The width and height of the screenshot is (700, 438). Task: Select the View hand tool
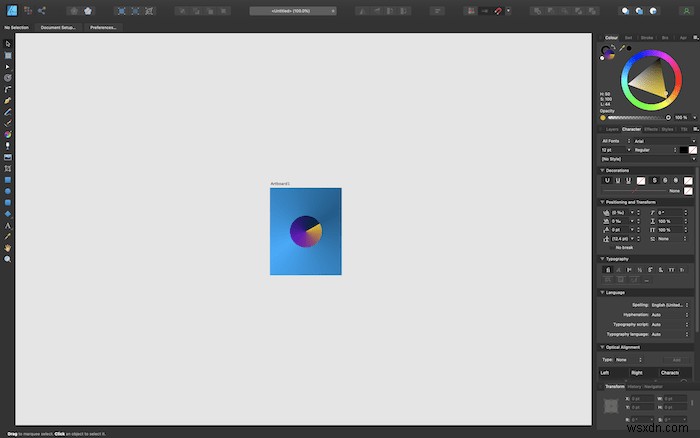click(8, 248)
